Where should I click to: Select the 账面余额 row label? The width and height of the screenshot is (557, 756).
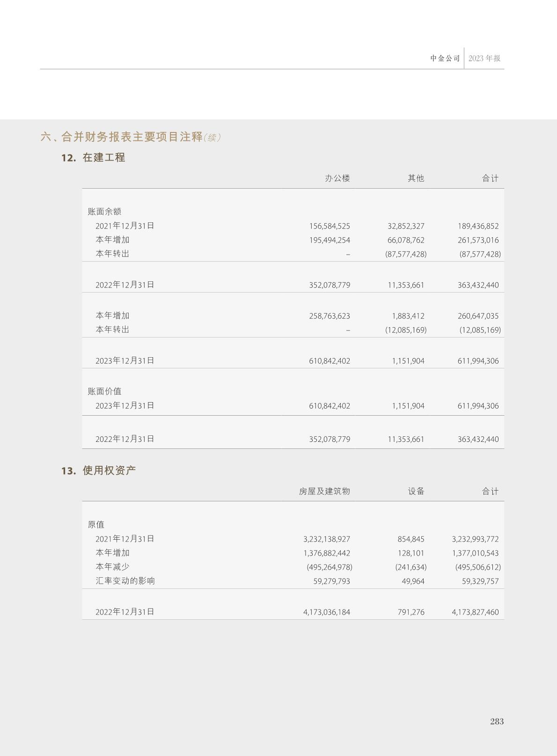click(x=104, y=212)
